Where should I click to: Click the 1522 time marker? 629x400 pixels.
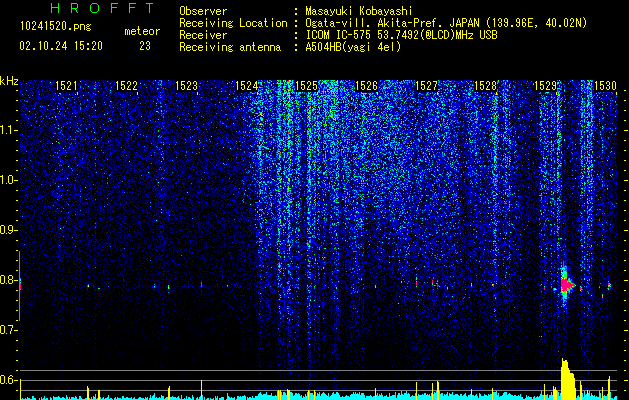[x=126, y=85]
